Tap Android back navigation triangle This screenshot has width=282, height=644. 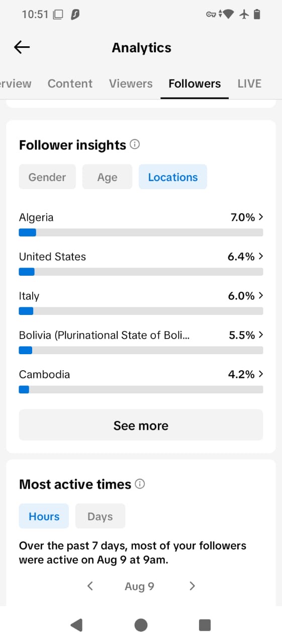(76, 625)
